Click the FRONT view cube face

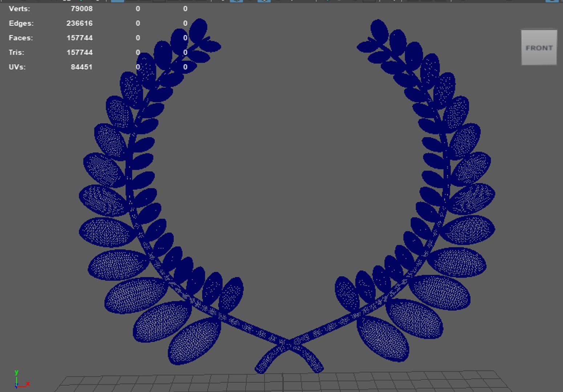[x=539, y=48]
